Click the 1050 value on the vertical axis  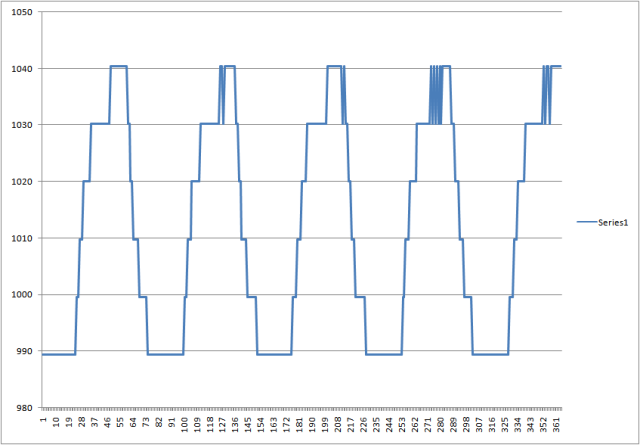pos(22,12)
